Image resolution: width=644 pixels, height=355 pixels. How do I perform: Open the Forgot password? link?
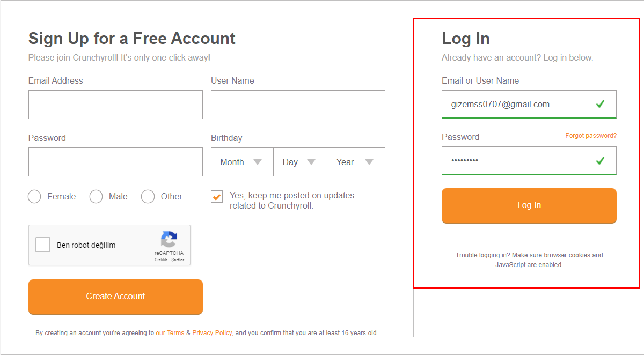pyautogui.click(x=591, y=136)
